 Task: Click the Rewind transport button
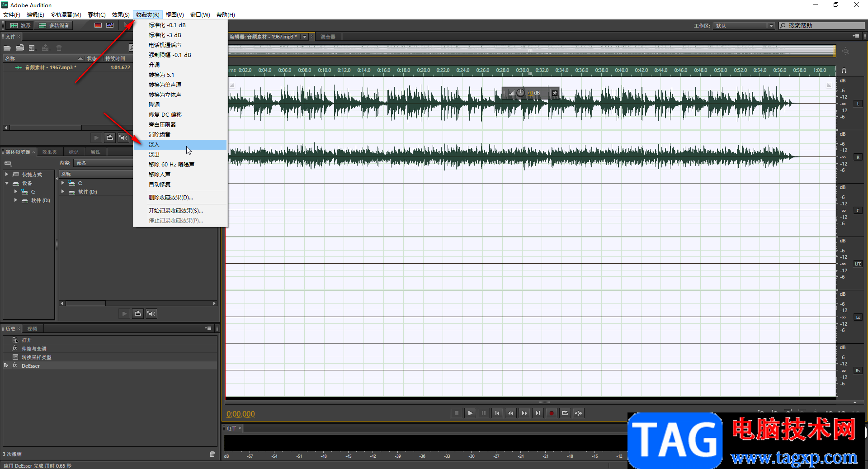click(511, 413)
